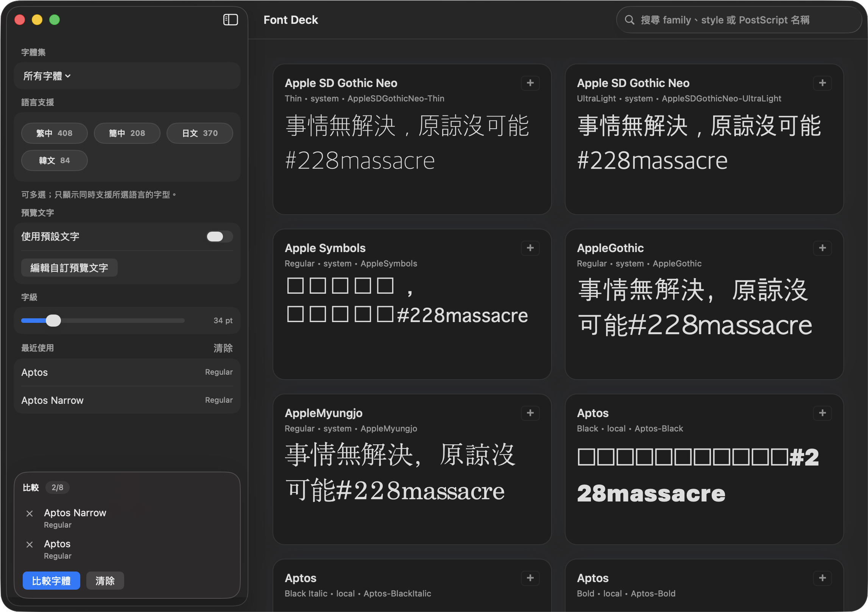The width and height of the screenshot is (868, 612).
Task: Click 編輯自訂預覽文字 button
Action: [x=69, y=268]
